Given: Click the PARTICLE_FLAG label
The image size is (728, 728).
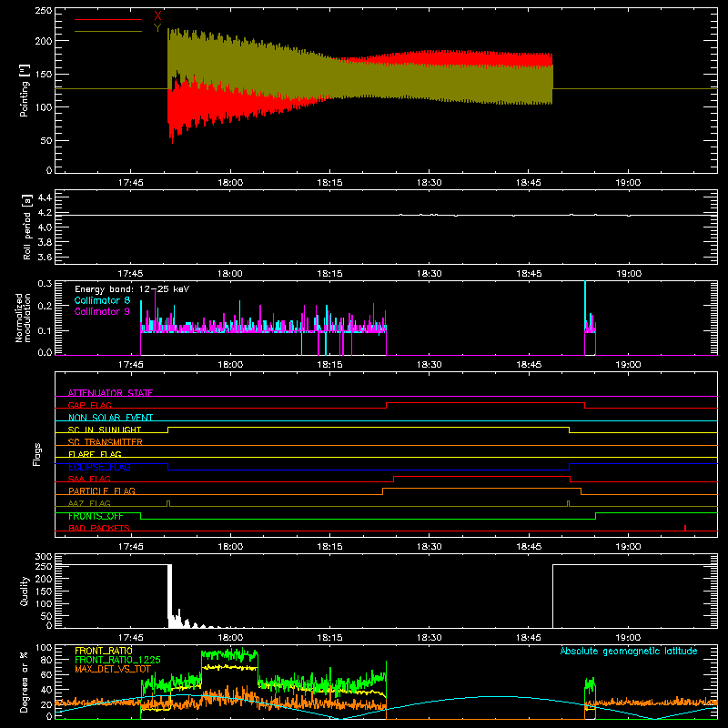Looking at the screenshot, I should coord(102,490).
